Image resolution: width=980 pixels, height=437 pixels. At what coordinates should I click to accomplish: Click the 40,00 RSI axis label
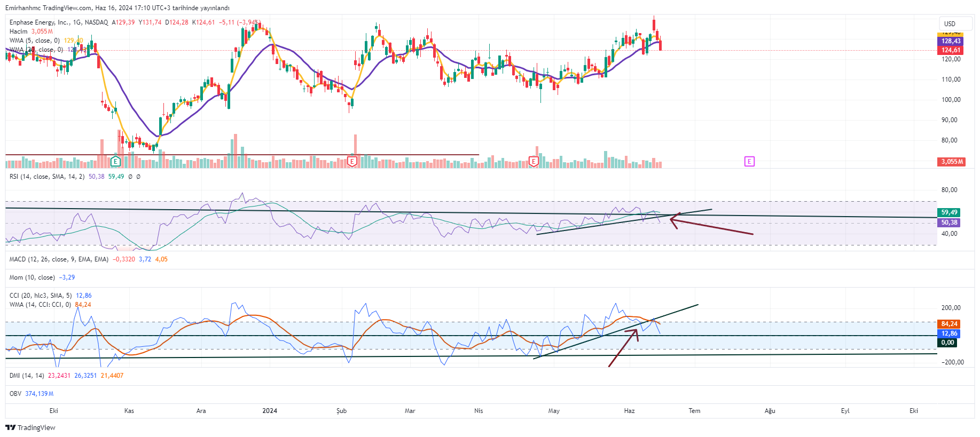coord(950,234)
